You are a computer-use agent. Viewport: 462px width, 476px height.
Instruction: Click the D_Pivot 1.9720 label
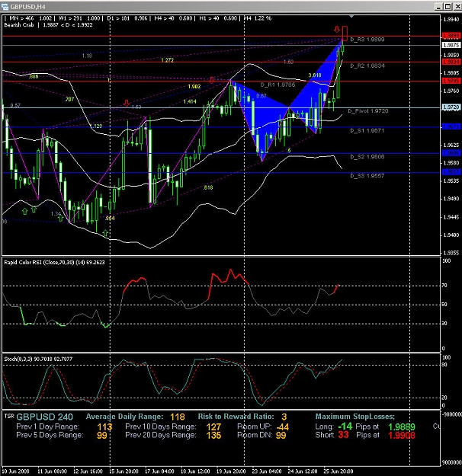[368, 111]
